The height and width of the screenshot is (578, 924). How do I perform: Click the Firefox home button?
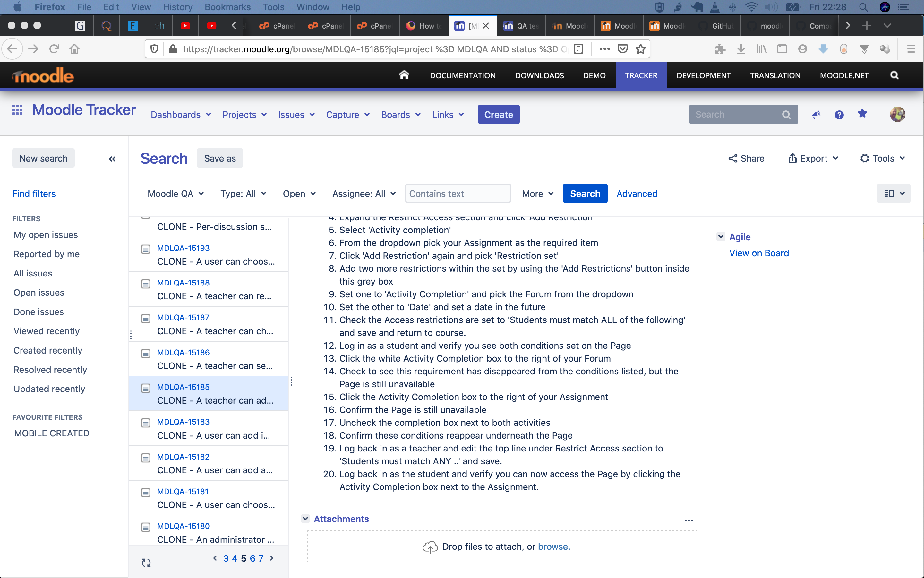pyautogui.click(x=74, y=49)
